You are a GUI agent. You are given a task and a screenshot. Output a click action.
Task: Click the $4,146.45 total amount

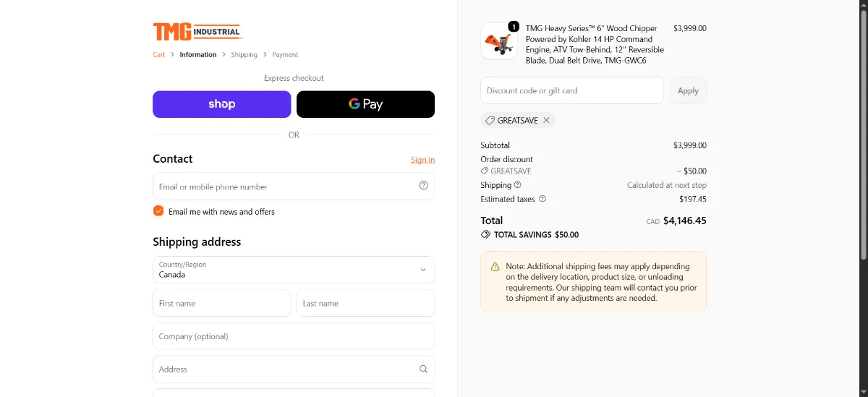685,221
